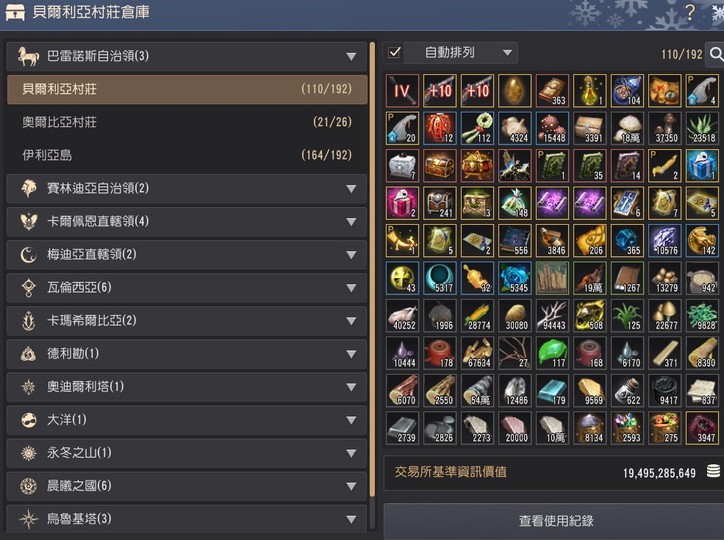This screenshot has width=724, height=540.
Task: Toggle the 自動排列 auto-arrange checkbox
Action: [394, 53]
